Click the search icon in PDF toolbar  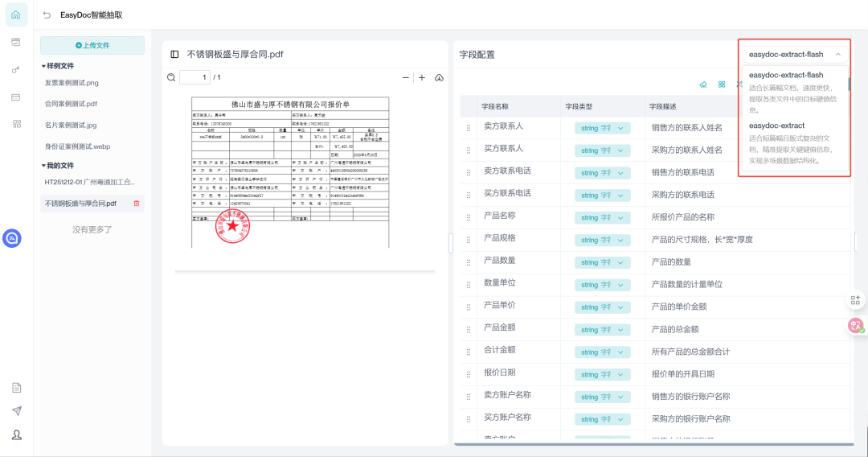point(171,77)
